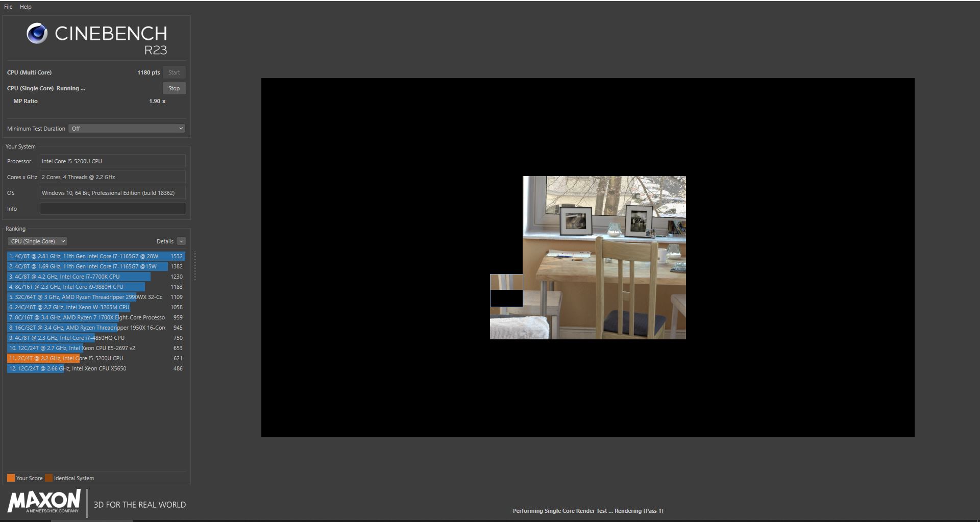
Task: Click the 1180 pts multi core score
Action: pyautogui.click(x=149, y=72)
